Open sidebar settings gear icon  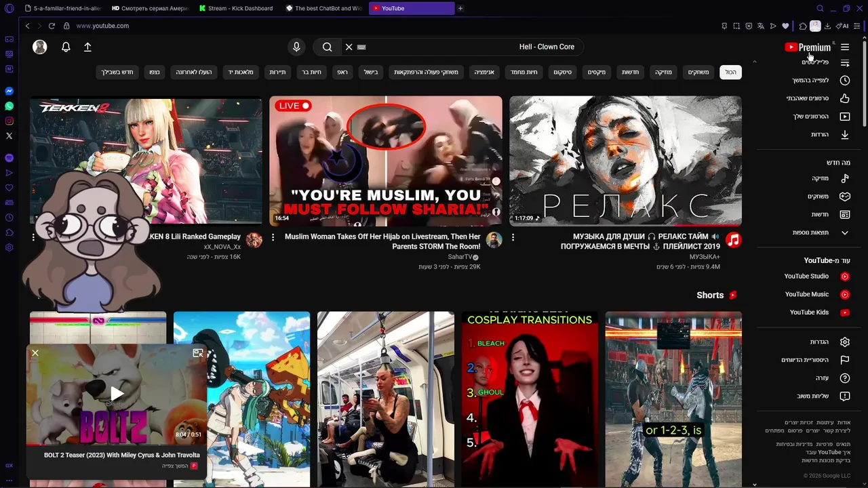(x=9, y=247)
